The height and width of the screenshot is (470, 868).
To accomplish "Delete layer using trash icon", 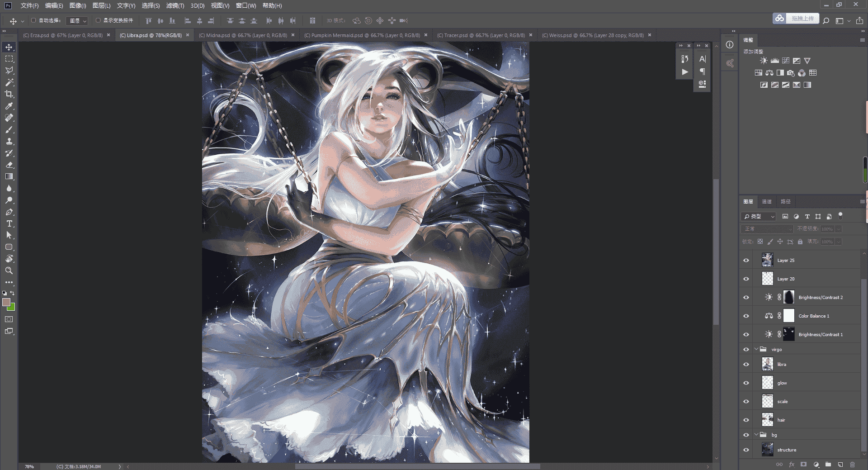I will tap(852, 465).
